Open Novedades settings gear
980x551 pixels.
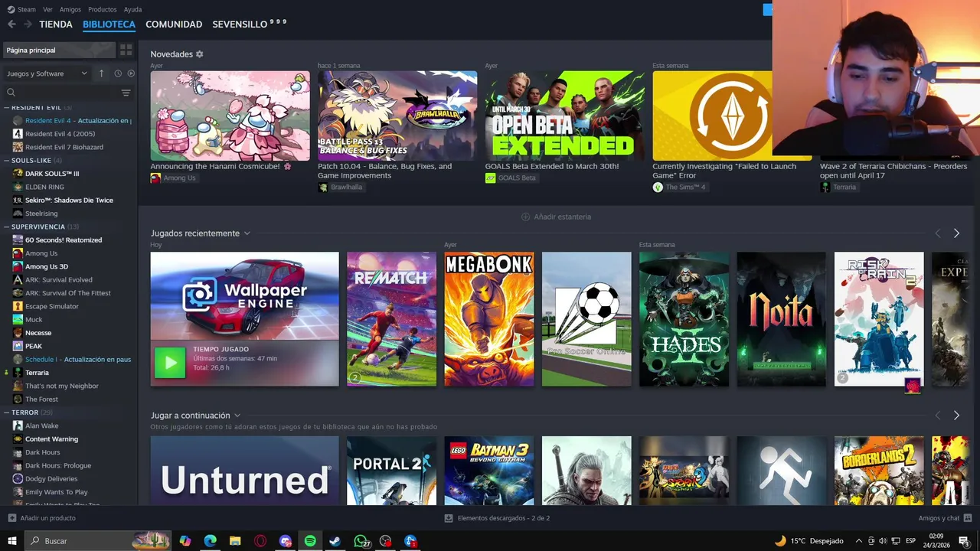(200, 54)
